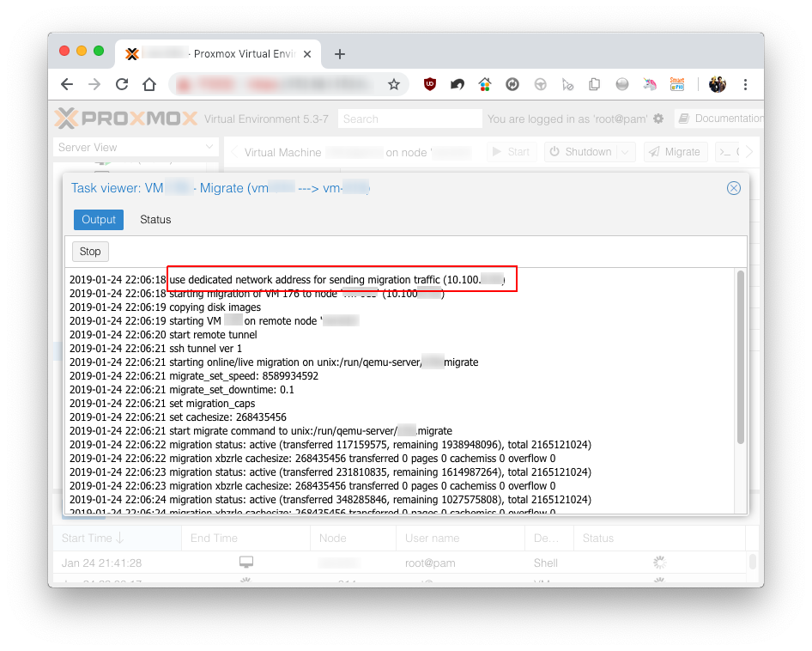Click the 'migrate_set_downtime: 0.1' log line
Viewport: 812px width, 651px height.
(232, 390)
